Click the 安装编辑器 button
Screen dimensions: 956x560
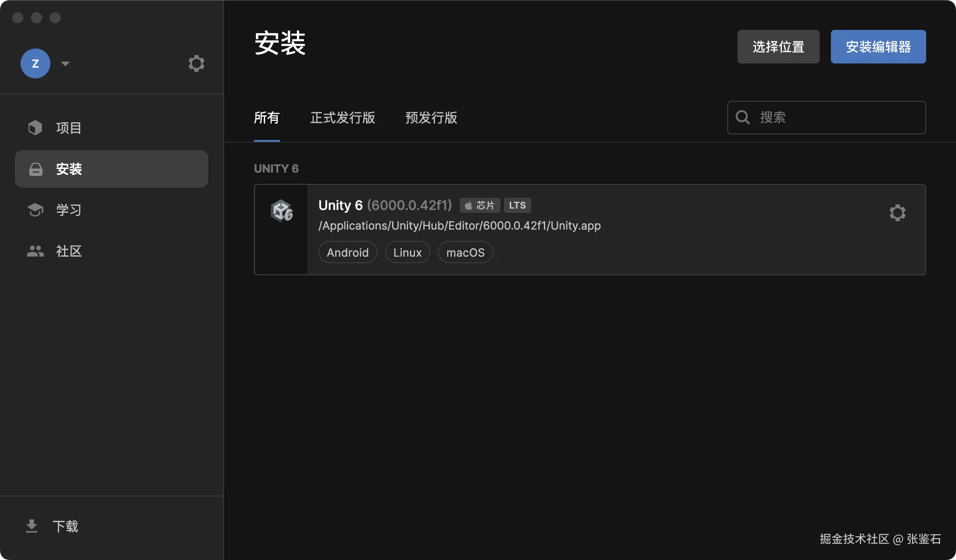coord(878,46)
